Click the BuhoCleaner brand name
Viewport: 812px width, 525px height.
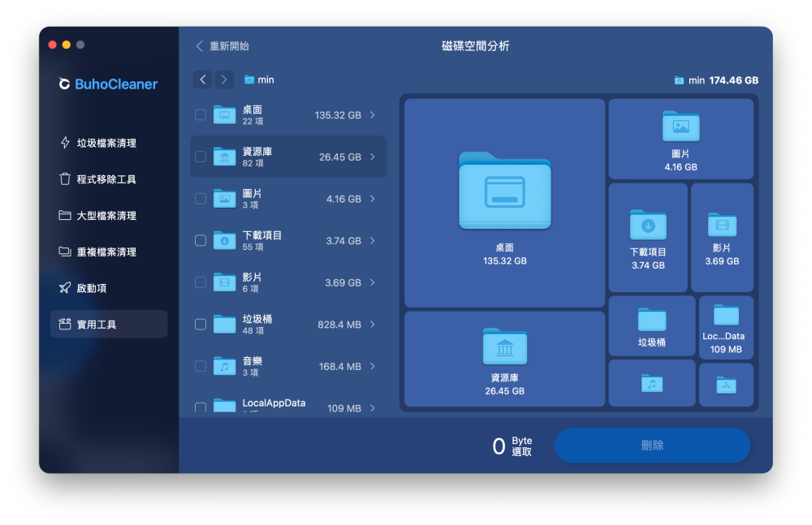(x=116, y=84)
